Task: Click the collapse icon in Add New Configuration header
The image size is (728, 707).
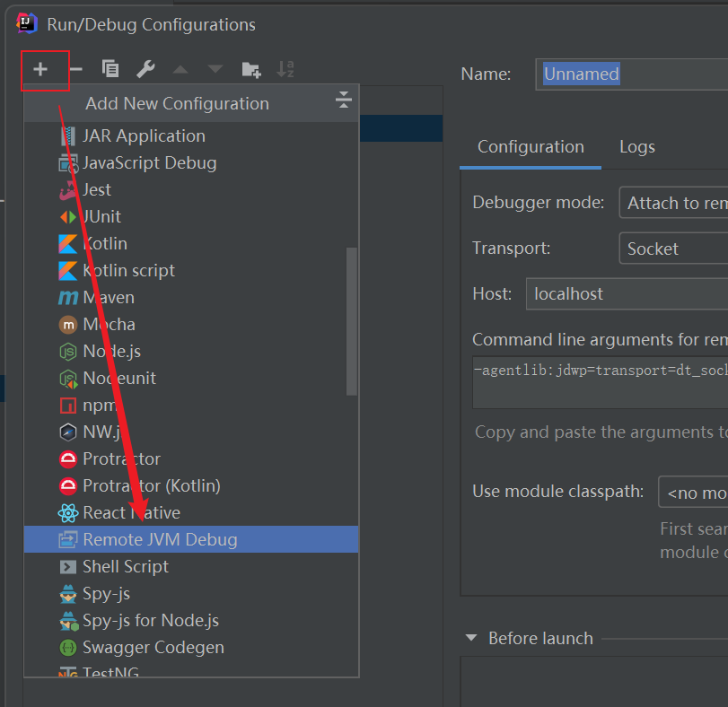Action: click(x=344, y=100)
